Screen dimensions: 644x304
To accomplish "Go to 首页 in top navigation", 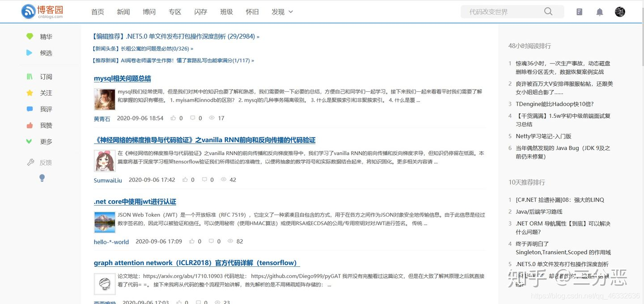I will [x=97, y=12].
